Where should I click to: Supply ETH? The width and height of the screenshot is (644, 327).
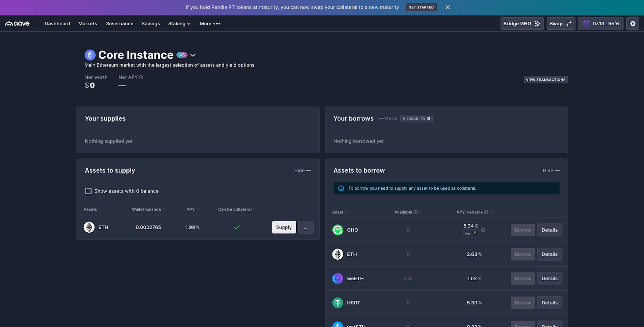coord(284,228)
